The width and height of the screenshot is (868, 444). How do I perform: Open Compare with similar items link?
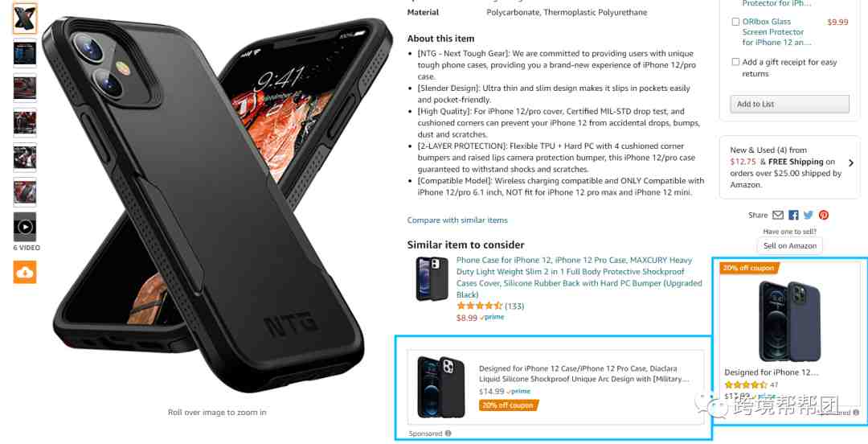[x=457, y=220]
